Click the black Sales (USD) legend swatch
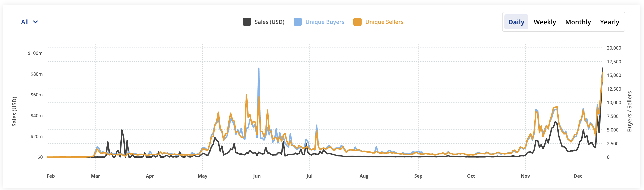Screen dimensions: 644x190 point(247,22)
